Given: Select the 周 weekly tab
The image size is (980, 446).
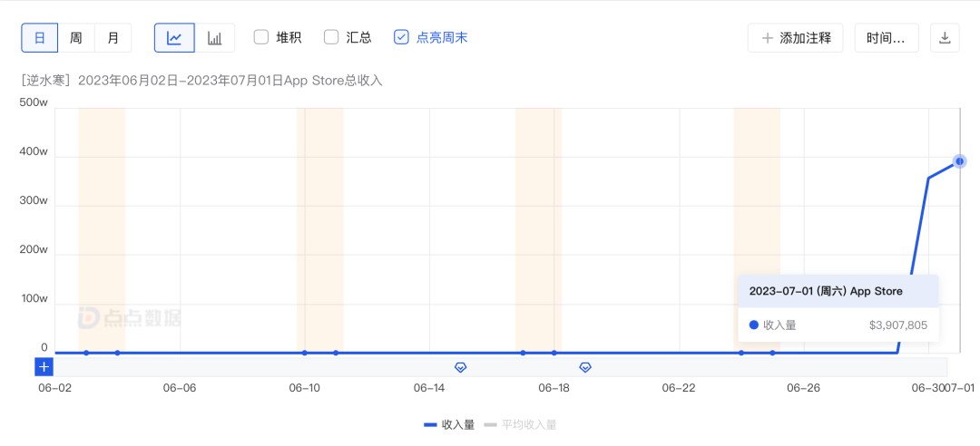Looking at the screenshot, I should tap(76, 38).
